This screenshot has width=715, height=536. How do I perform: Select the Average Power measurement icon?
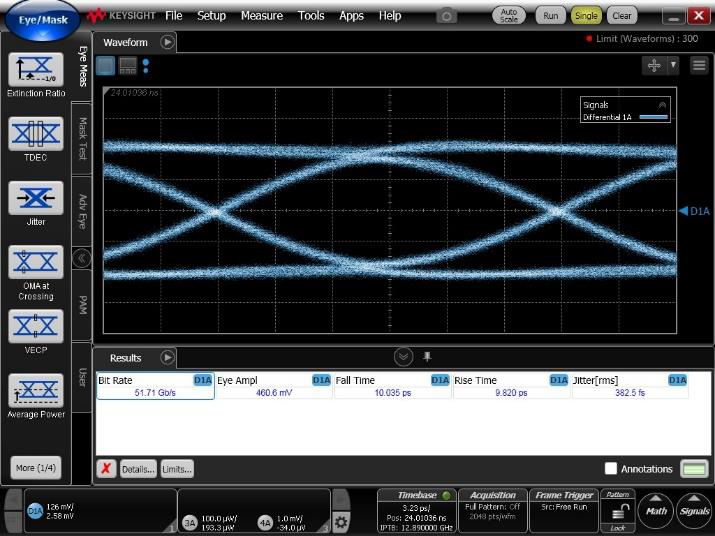pyautogui.click(x=35, y=390)
